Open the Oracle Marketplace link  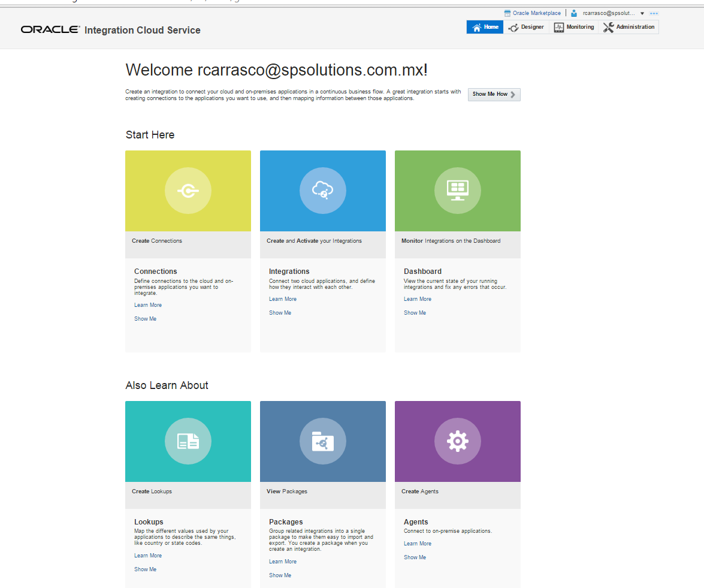tap(536, 13)
